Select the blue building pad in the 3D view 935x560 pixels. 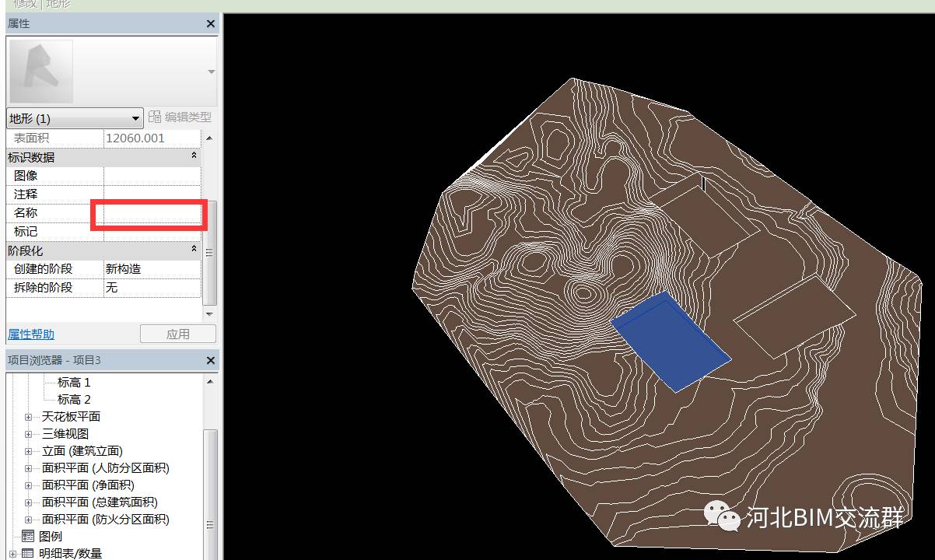coord(671,341)
